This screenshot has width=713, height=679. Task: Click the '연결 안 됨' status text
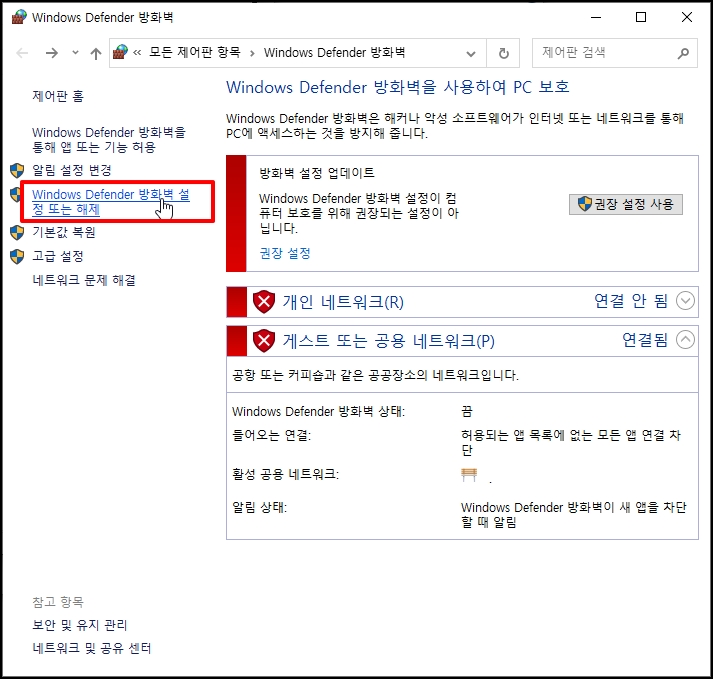pyautogui.click(x=631, y=301)
